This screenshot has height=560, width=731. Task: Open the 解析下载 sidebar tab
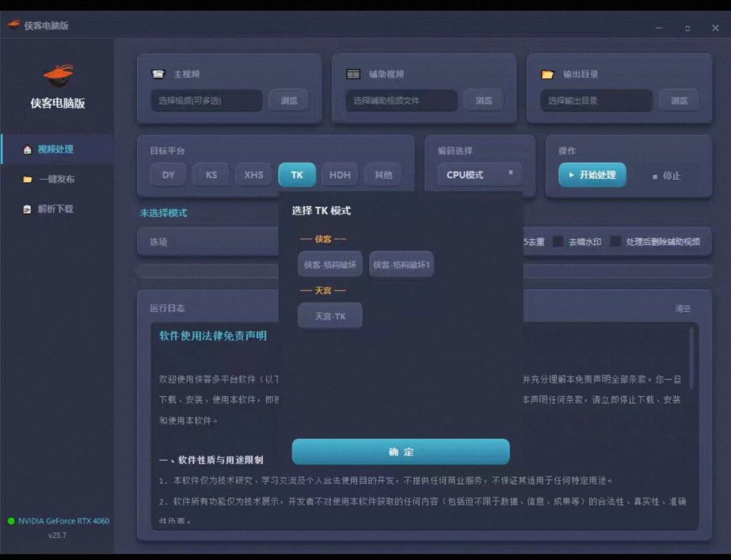click(58, 209)
